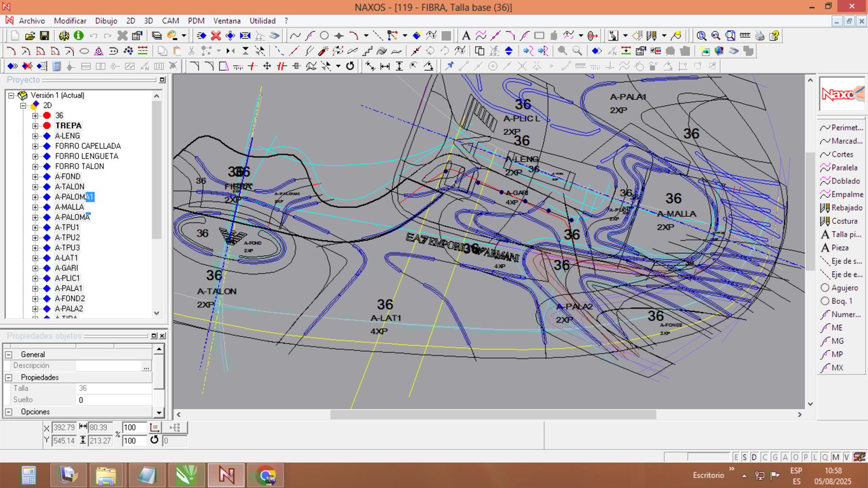
Task: Expand the A-LENG tree node
Action: pos(35,136)
